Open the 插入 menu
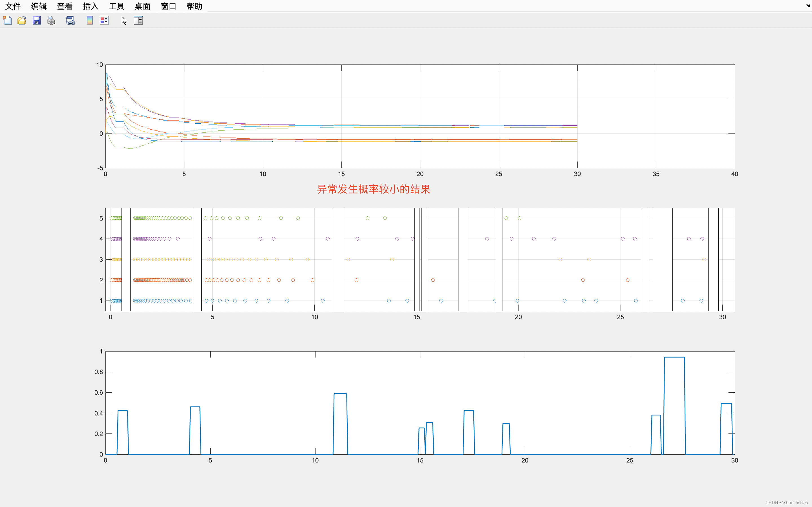Screen dimensions: 812x507 (x=91, y=6)
